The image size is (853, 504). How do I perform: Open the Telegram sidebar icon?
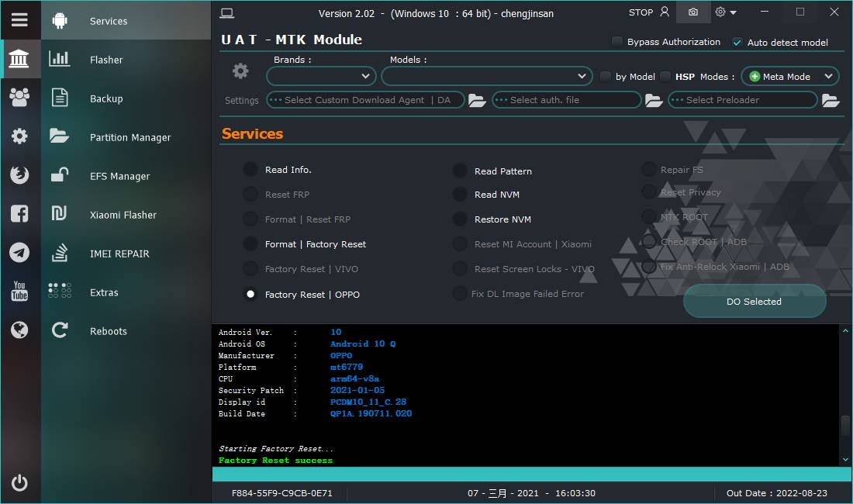coord(19,252)
